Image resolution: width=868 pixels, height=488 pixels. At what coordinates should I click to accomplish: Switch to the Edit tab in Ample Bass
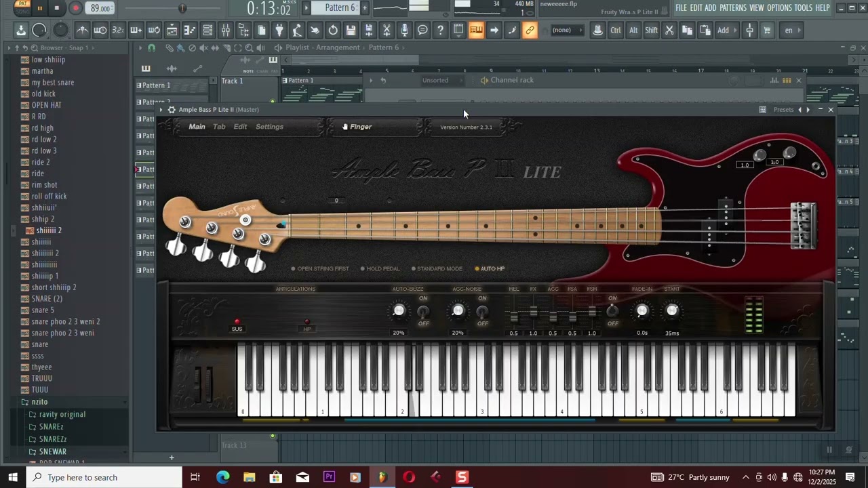pos(240,127)
